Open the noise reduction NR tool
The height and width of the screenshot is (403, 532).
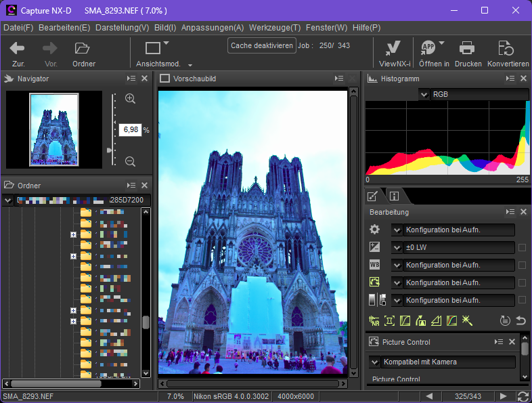[374, 320]
